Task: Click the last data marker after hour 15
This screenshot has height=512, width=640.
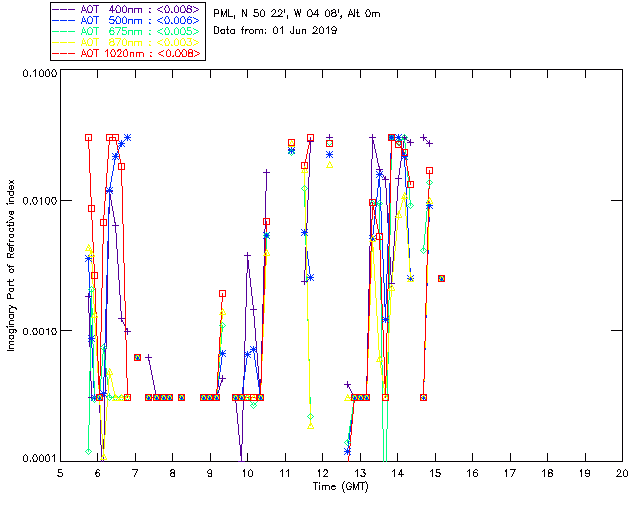Action: coord(441,278)
